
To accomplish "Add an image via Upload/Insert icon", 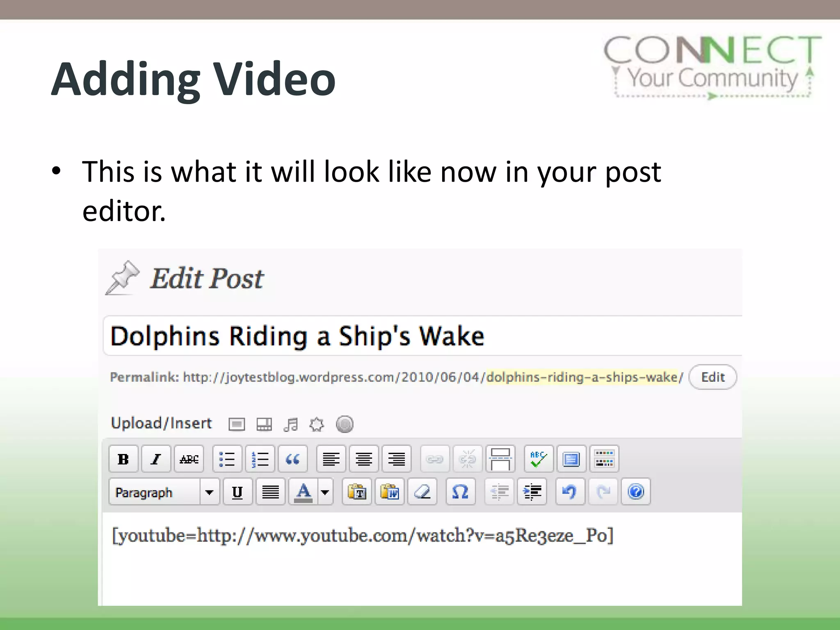I will (237, 424).
